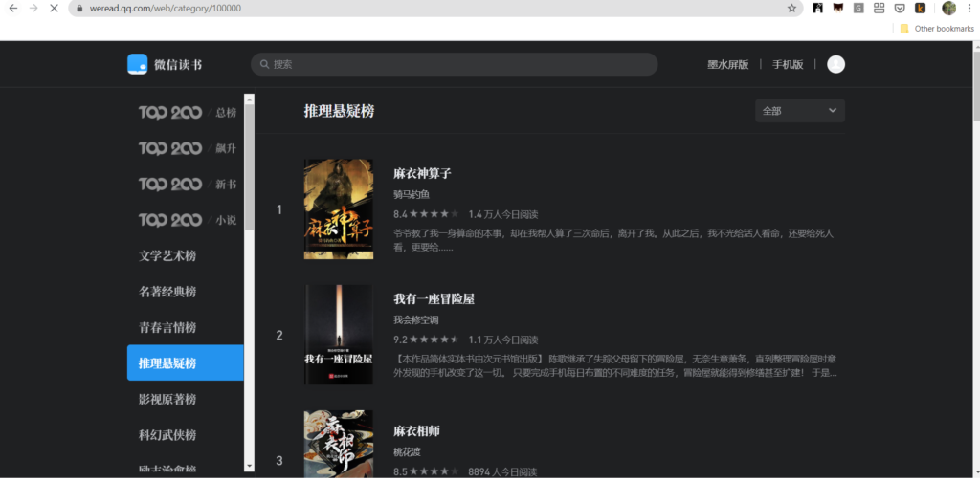Open the Chrome profile avatar

(949, 8)
